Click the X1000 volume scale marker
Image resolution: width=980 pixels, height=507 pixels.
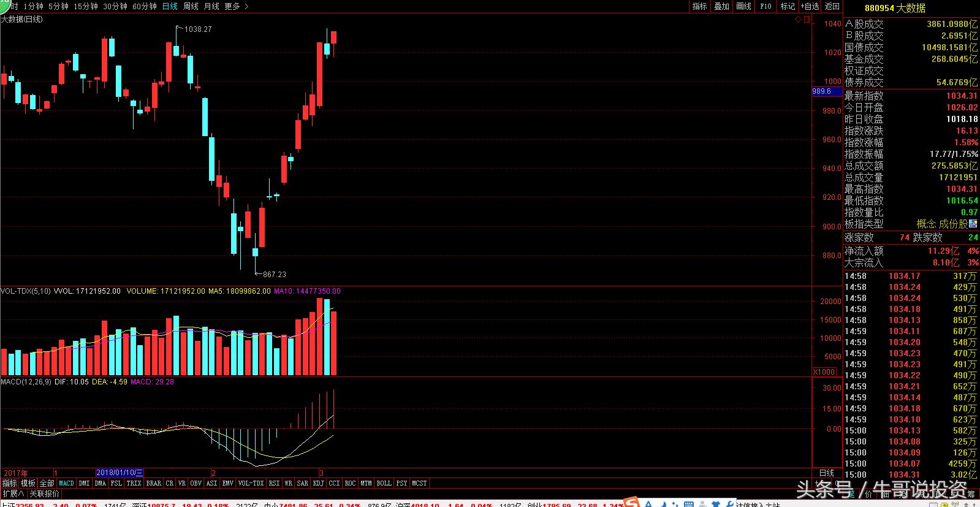[824, 372]
